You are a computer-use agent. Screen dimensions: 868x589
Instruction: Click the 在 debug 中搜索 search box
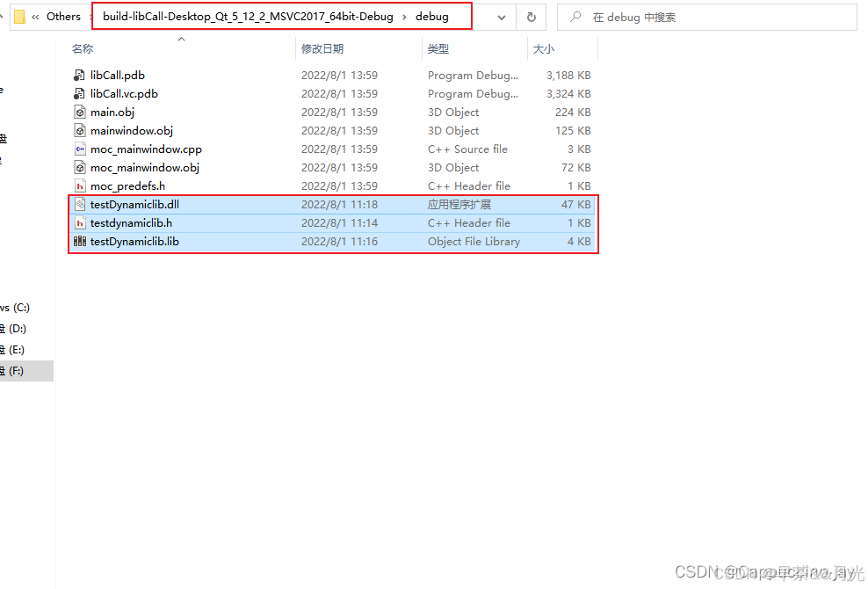(707, 18)
